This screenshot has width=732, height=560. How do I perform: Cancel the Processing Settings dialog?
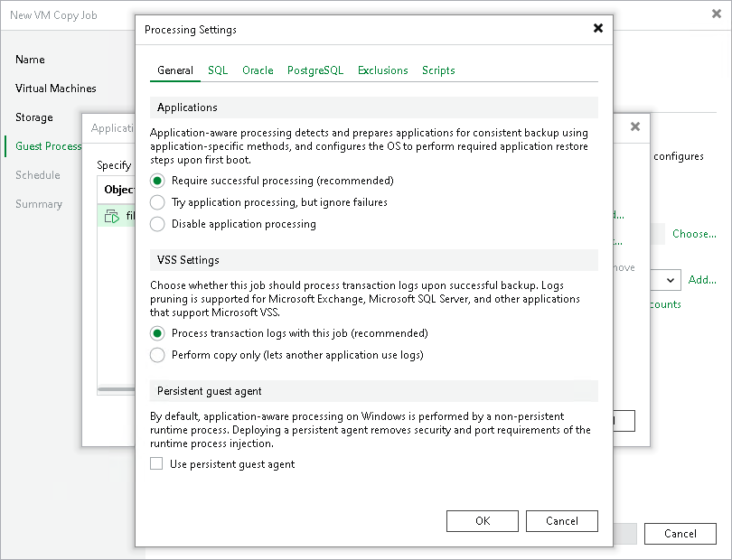pyautogui.click(x=561, y=521)
